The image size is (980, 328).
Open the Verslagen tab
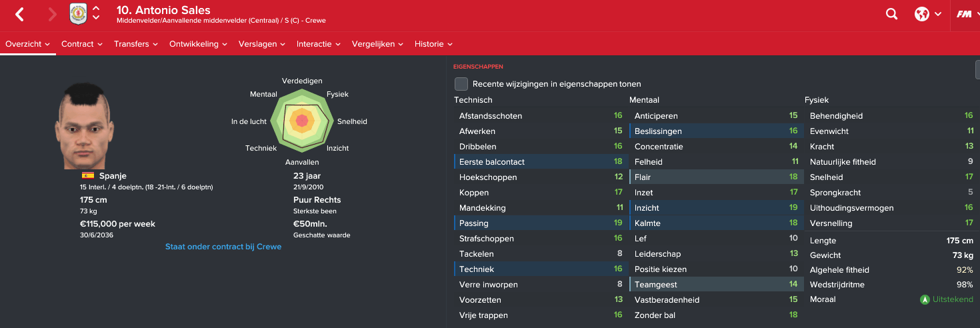coord(263,44)
